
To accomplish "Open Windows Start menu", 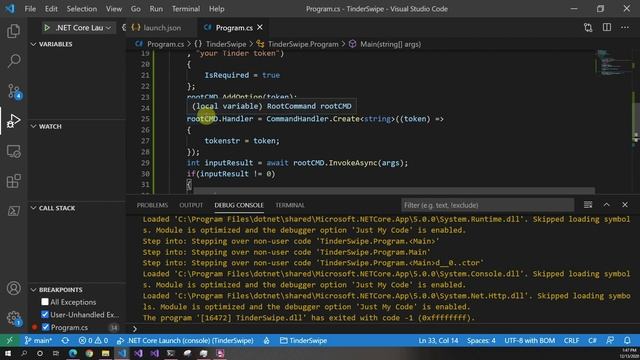I will [8, 353].
